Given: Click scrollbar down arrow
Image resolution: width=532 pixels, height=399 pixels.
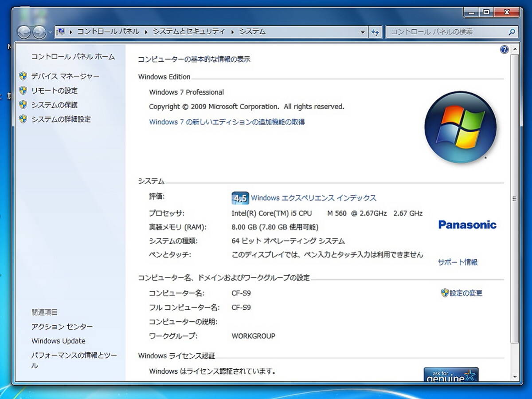Looking at the screenshot, I should tap(515, 377).
